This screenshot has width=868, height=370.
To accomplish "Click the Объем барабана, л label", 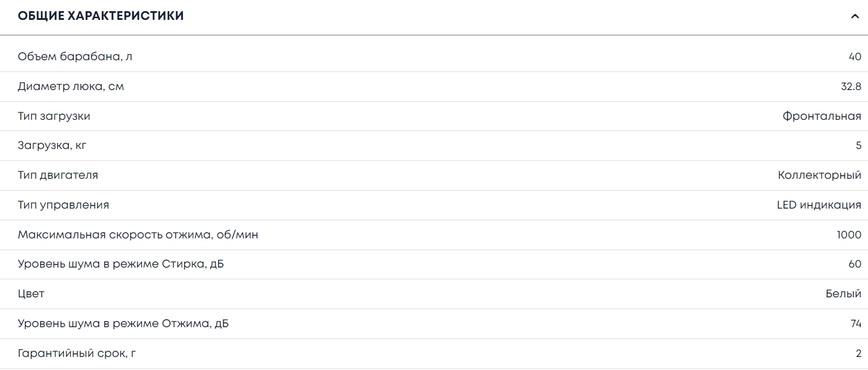I will coord(75,56).
